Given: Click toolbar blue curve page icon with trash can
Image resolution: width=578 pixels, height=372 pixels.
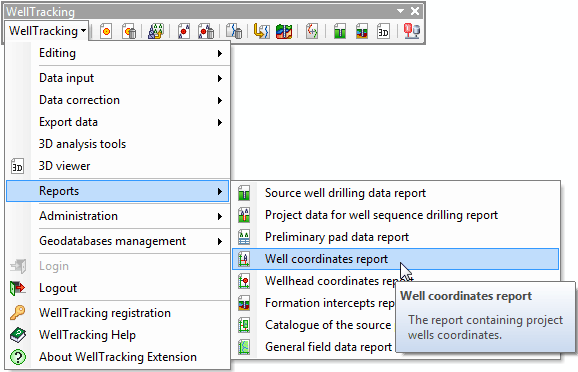Looking at the screenshot, I should pos(234,31).
